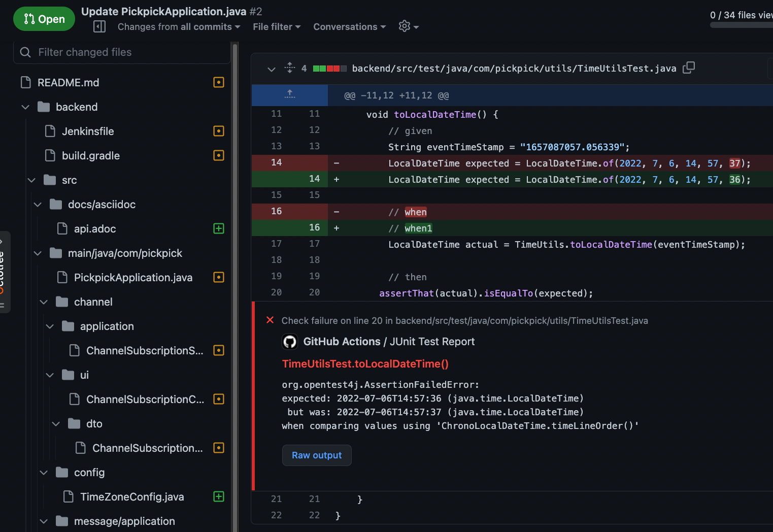
Task: Open TimeZoneConfig.java in the file tree
Action: point(132,497)
